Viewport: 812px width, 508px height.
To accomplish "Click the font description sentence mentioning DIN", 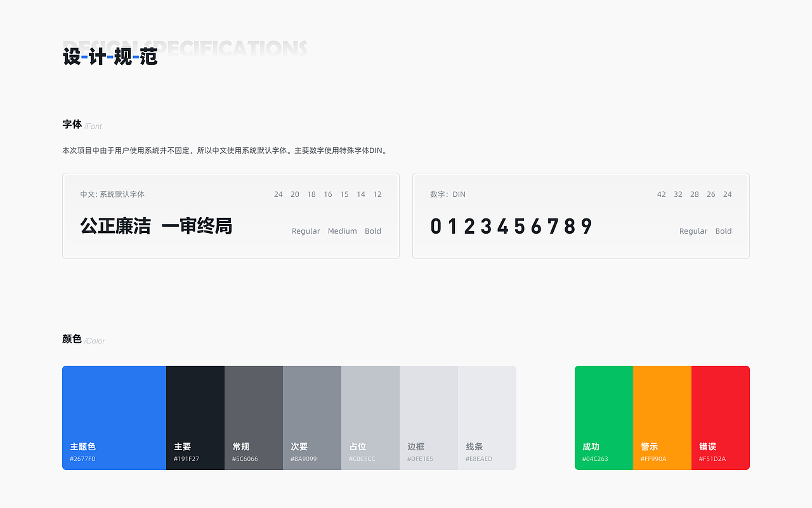I will point(225,151).
